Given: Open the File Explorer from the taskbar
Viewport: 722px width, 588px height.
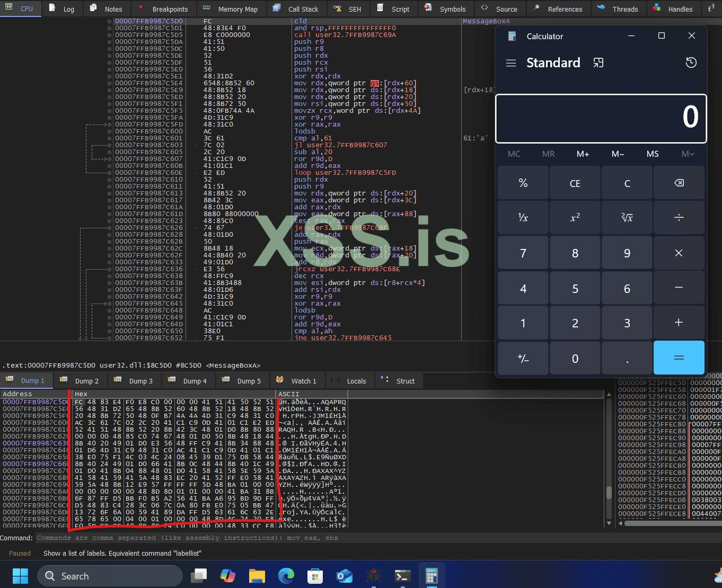Looking at the screenshot, I should (x=257, y=576).
